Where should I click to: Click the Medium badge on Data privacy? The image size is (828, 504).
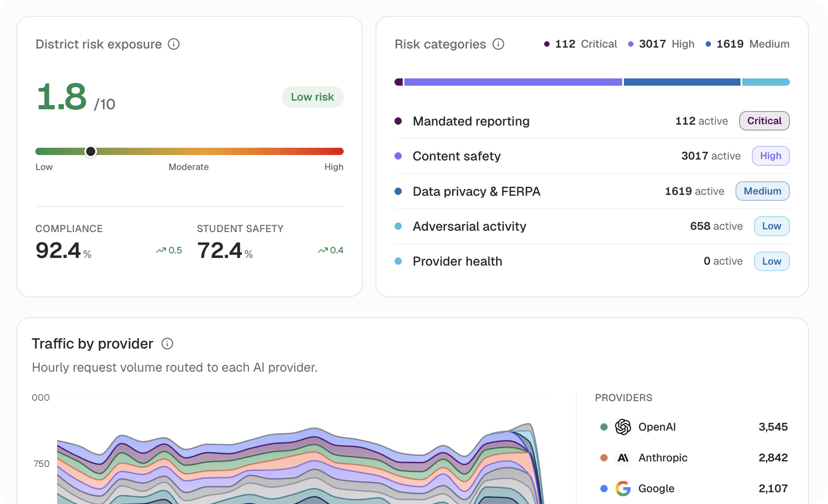[x=762, y=191]
